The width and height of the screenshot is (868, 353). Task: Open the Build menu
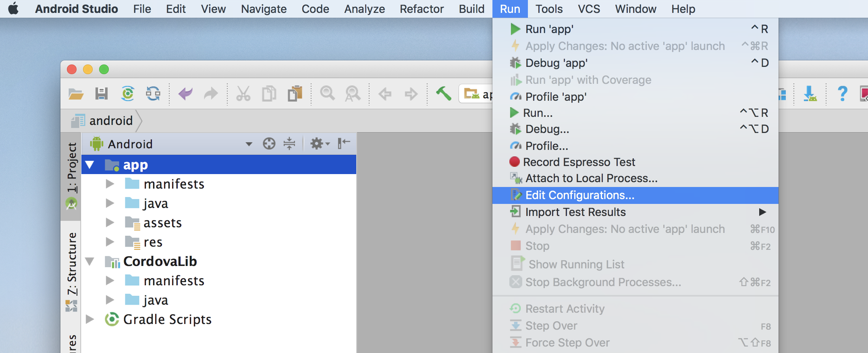coord(471,9)
